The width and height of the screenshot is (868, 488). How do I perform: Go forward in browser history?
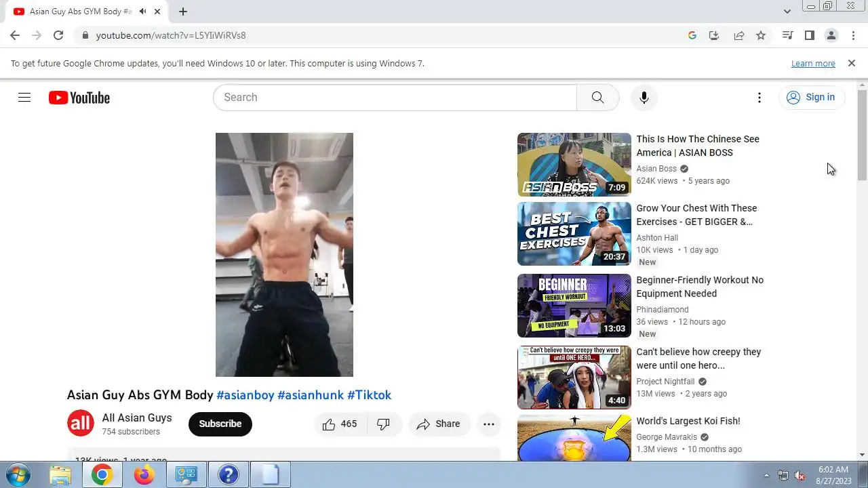point(37,35)
